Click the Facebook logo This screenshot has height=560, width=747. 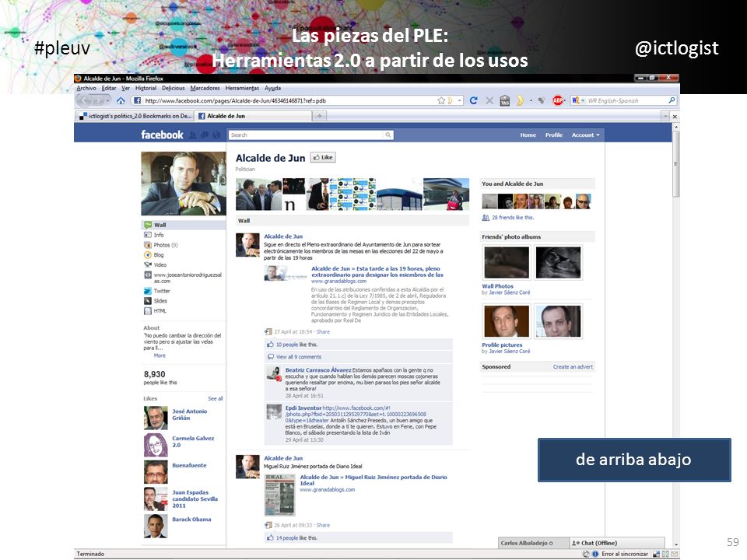coord(162,135)
